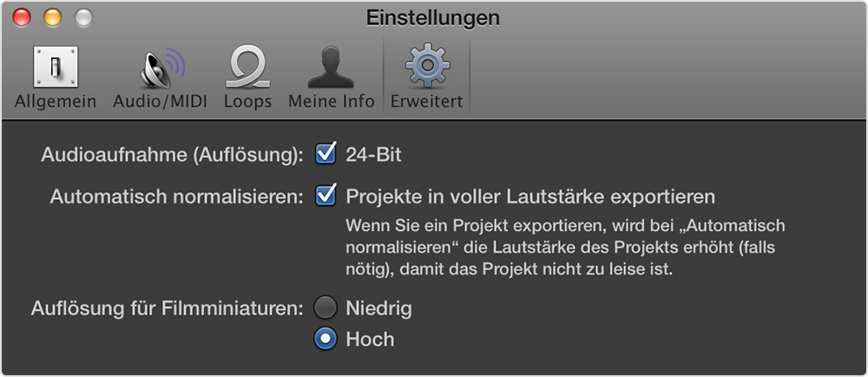Viewport: 868px width, 377px height.
Task: Click the "24-Bit" label text
Action: (x=374, y=155)
